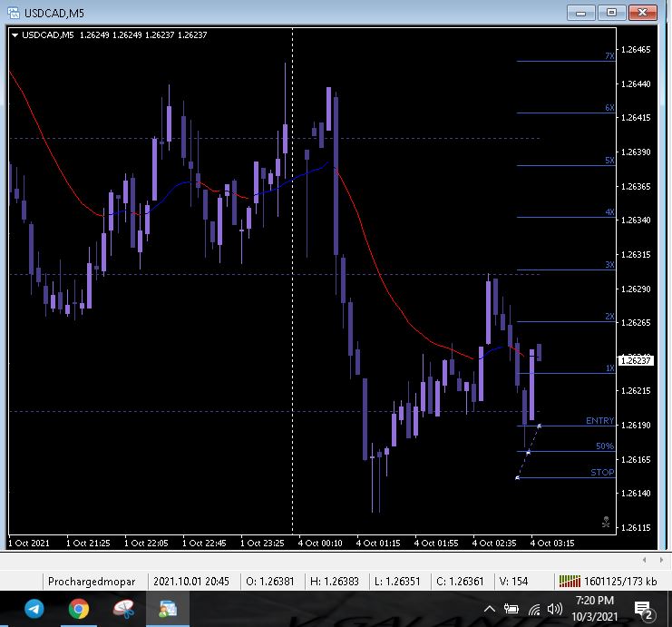Select the MetaTrader taskbar icon

click(168, 609)
